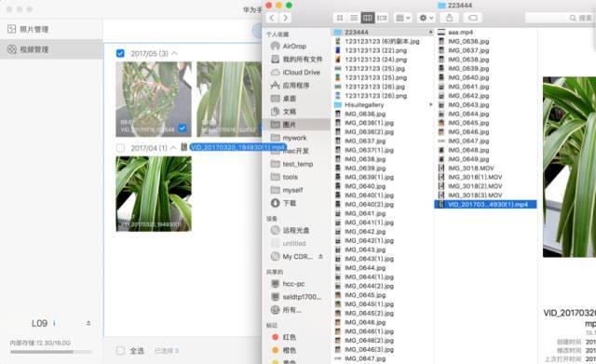Collapse the 2017/04 group
Viewport: 596px width, 364px height.
coord(173,147)
